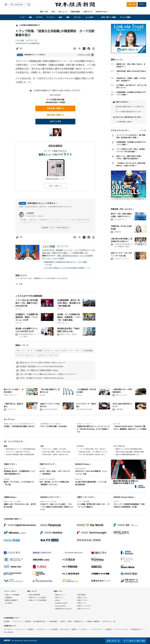This screenshot has width=150, height=644.
Task: Open the 日経会社情報 menu item
Action: point(75,11)
